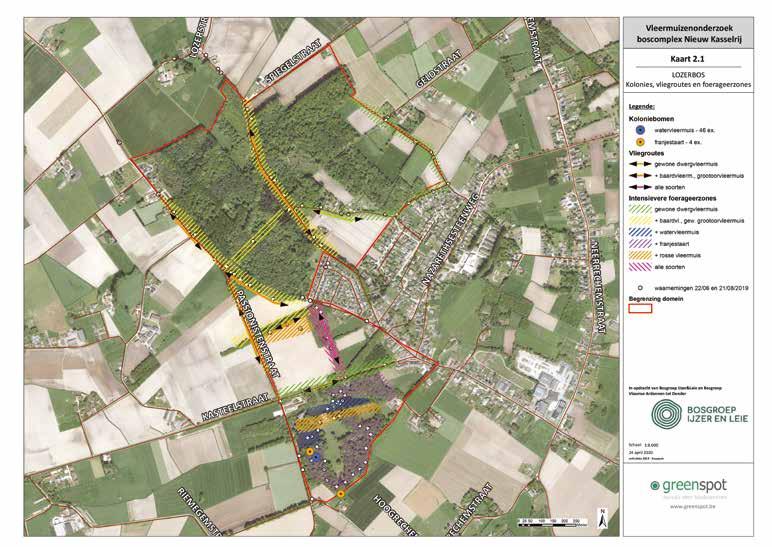Click the 'Kaart 2.1' heading
The width and height of the screenshot is (772, 547).
[687, 59]
